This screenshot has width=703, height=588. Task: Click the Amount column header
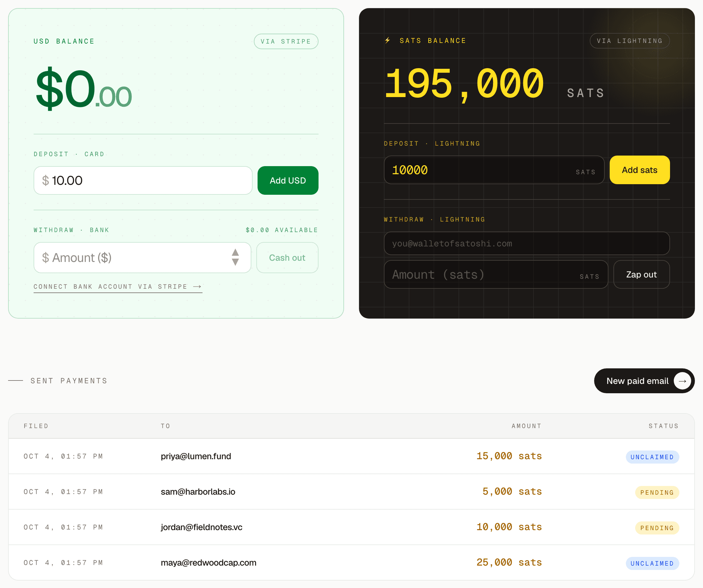click(x=527, y=426)
